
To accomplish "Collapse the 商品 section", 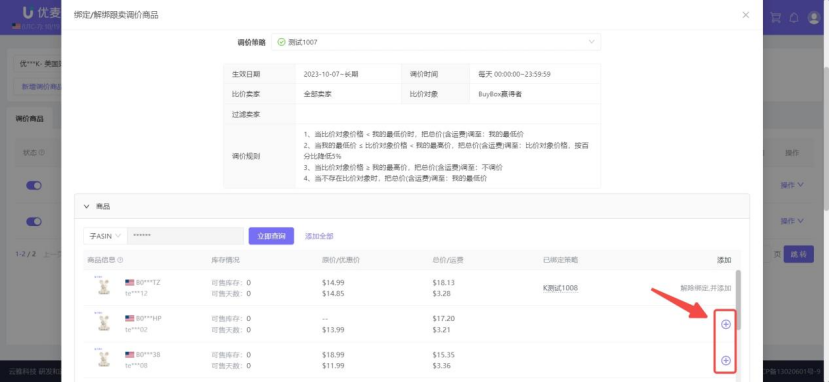I will tap(86, 206).
